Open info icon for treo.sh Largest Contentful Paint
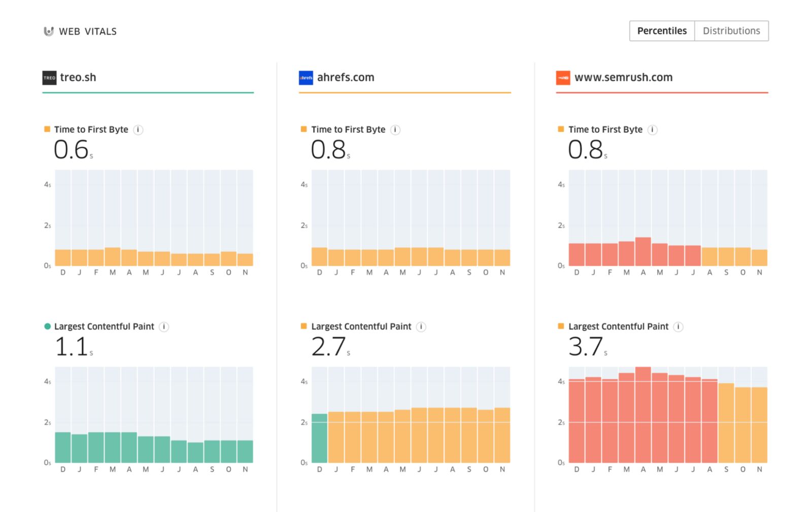812x512 pixels. pos(164,327)
